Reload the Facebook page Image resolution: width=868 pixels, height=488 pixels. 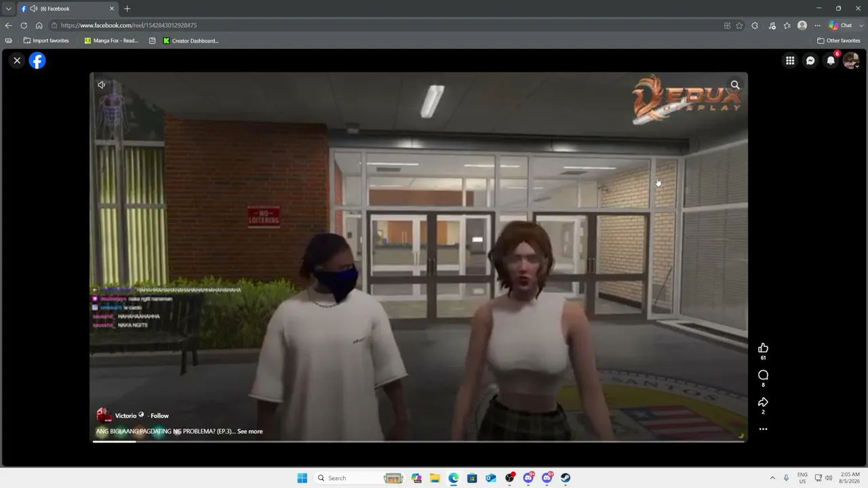click(24, 25)
